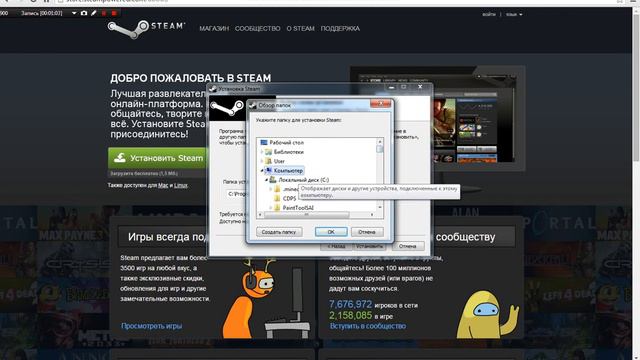Click the 7,676,972 players online count

(351, 304)
